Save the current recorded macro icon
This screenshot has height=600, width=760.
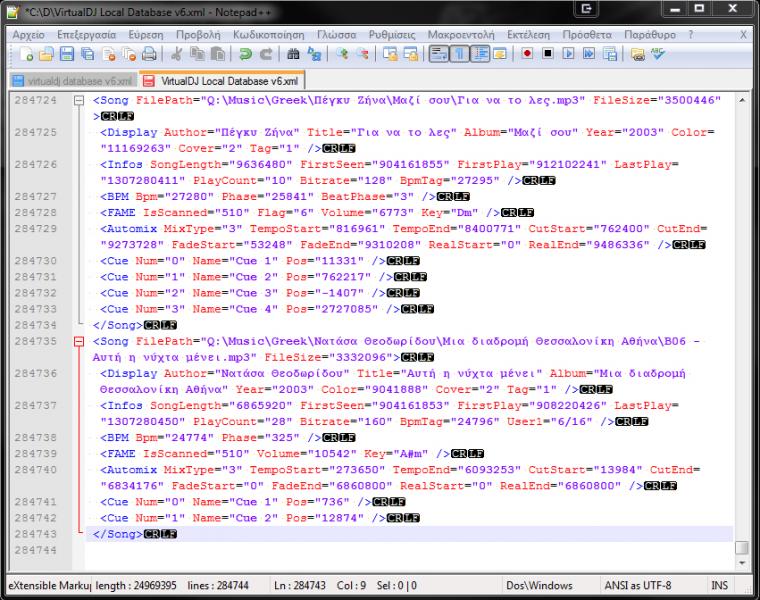coord(610,54)
